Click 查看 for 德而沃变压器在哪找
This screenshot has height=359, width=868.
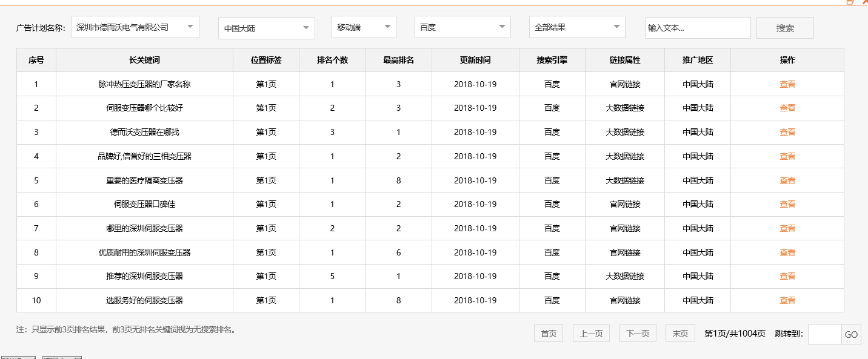[x=787, y=132]
